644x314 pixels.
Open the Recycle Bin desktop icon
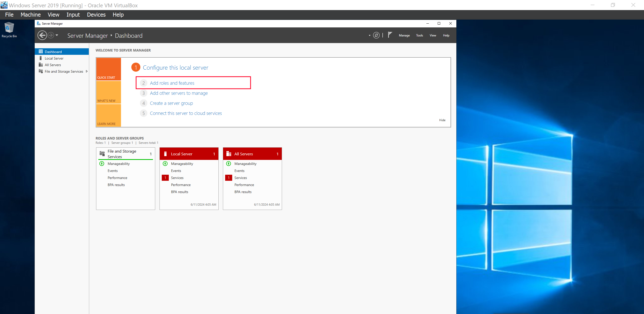click(x=9, y=30)
